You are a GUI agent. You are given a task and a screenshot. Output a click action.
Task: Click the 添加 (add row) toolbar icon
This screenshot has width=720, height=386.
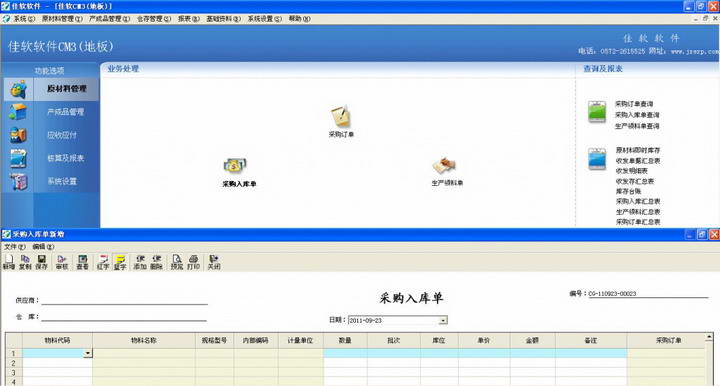pyautogui.click(x=140, y=262)
